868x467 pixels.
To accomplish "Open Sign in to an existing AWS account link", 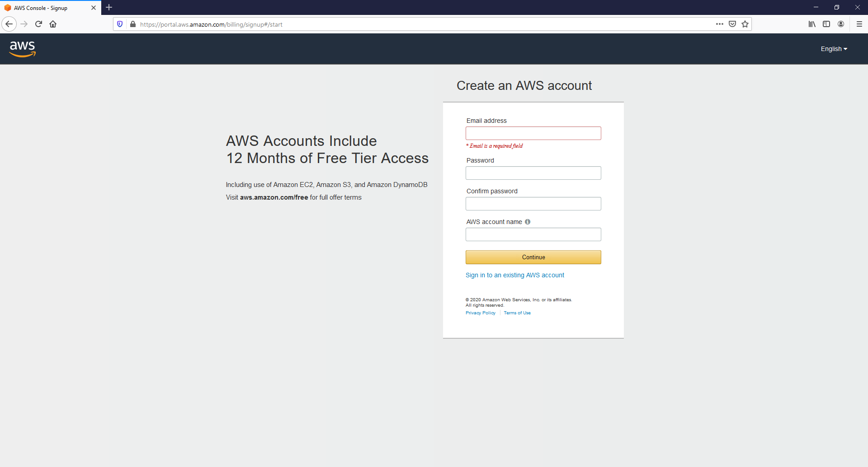I will [x=515, y=275].
